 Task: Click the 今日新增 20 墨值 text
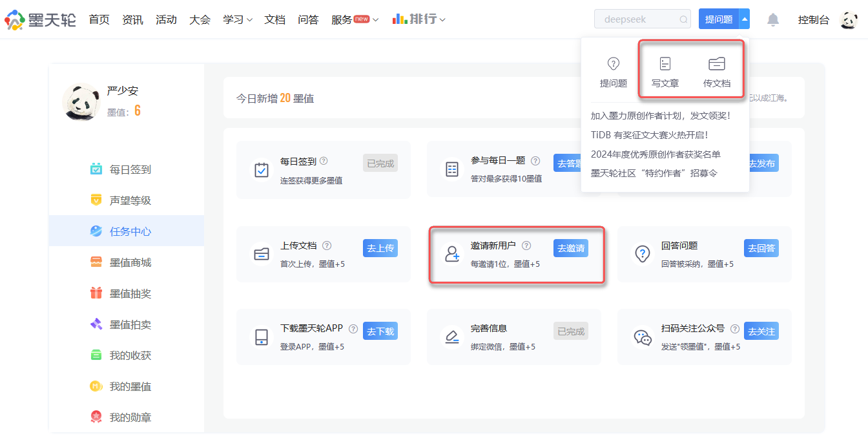point(275,98)
